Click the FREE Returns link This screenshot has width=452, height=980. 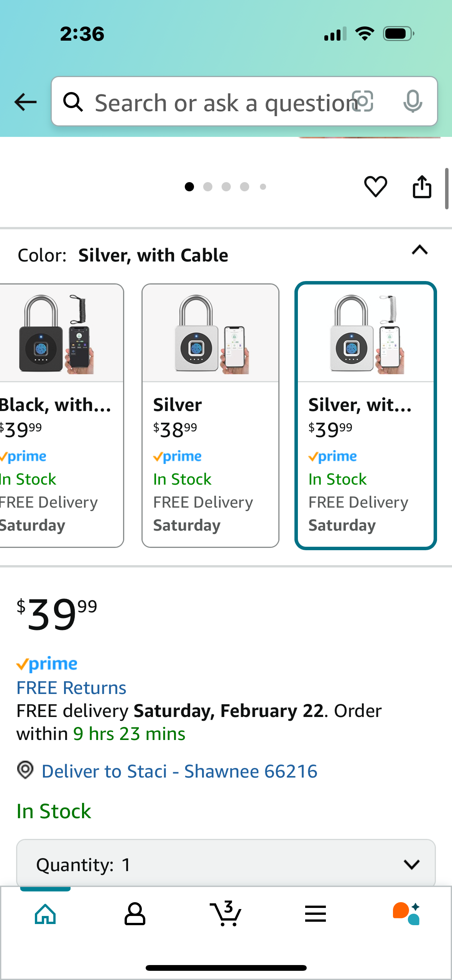point(71,688)
